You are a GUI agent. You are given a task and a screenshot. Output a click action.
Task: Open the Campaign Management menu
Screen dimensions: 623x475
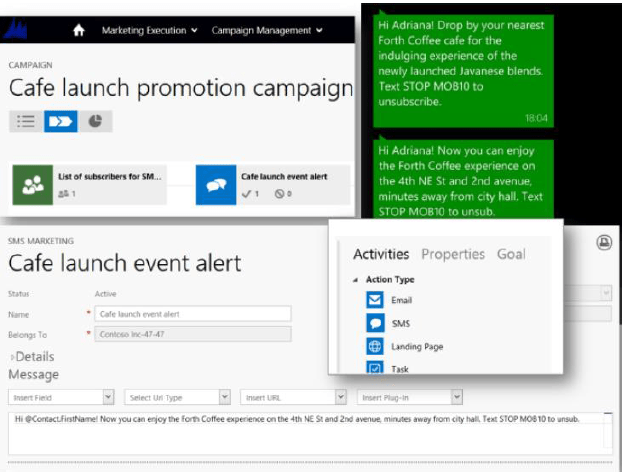pos(267,30)
